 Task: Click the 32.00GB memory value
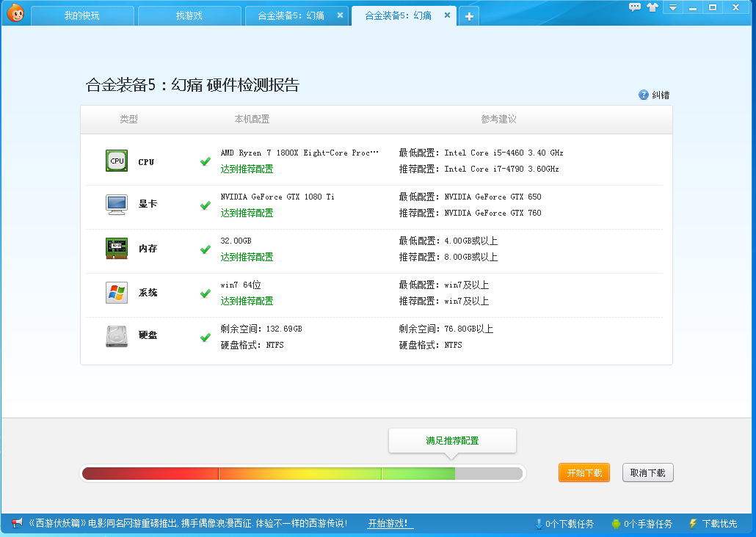tap(236, 241)
